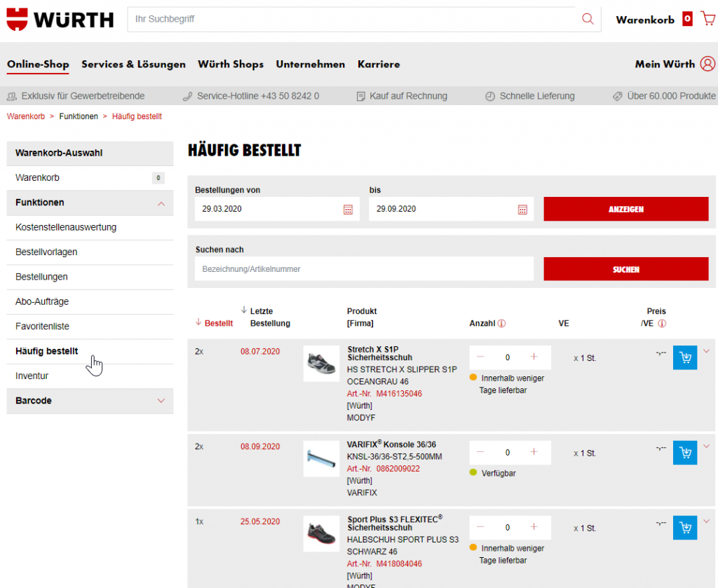The width and height of the screenshot is (718, 588).
Task: Click the SUCHEN button
Action: tap(626, 269)
